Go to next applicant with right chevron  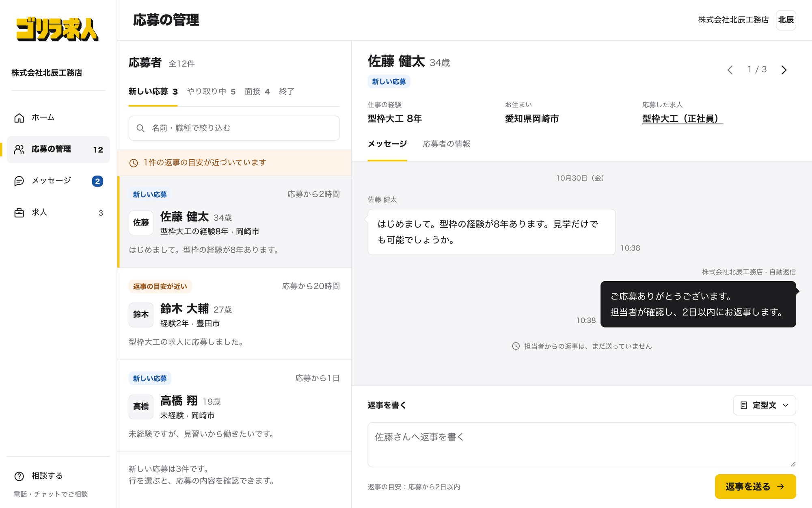(784, 70)
